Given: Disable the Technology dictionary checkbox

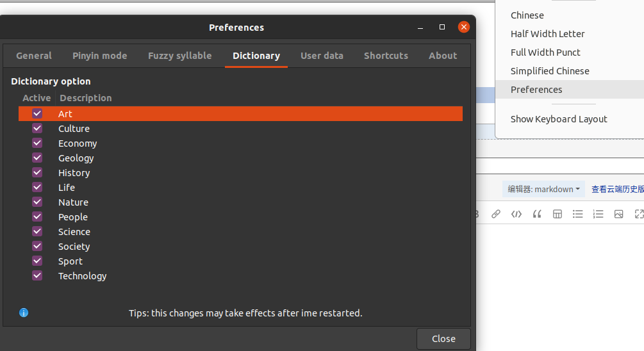Looking at the screenshot, I should pos(37,275).
